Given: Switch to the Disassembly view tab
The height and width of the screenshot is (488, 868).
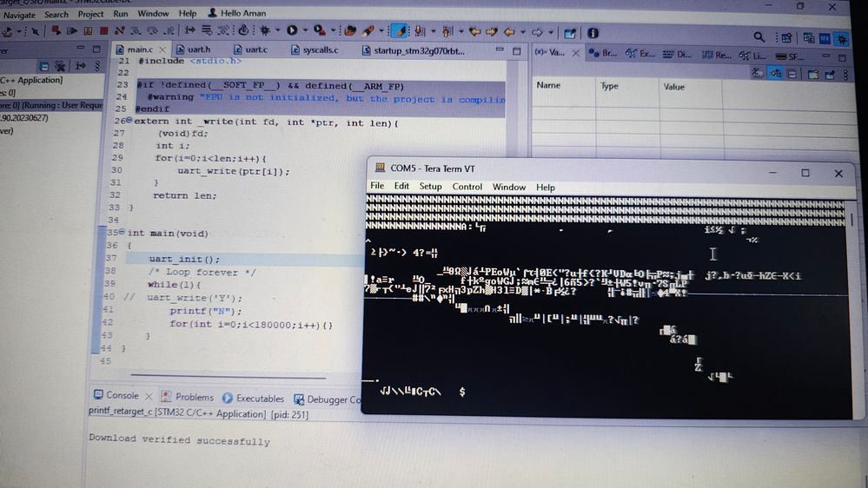Looking at the screenshot, I should pyautogui.click(x=677, y=54).
